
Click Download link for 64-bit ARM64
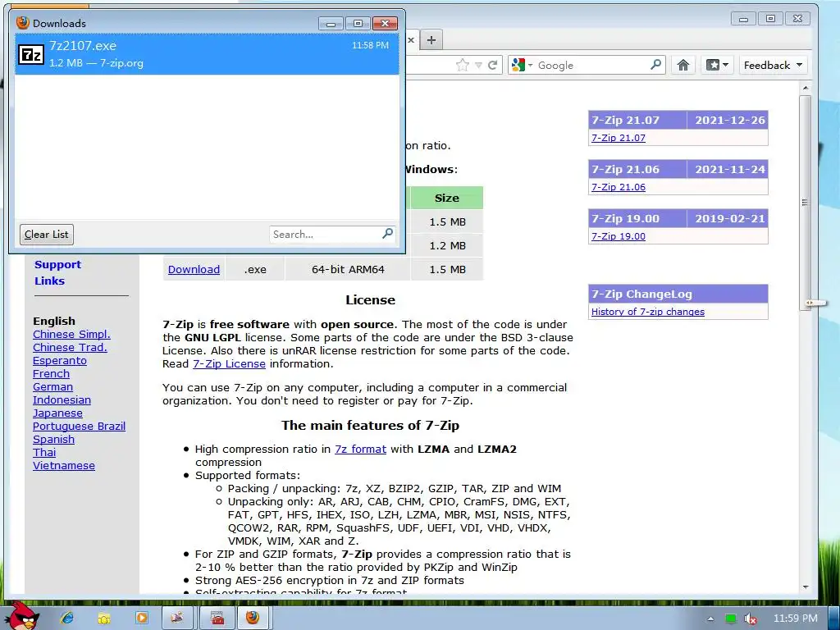pos(194,269)
